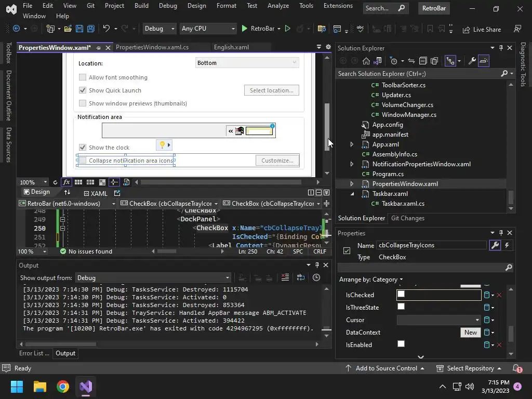Image resolution: width=532 pixels, height=399 pixels.
Task: Click the Save file toolbar icon
Action: (x=79, y=29)
